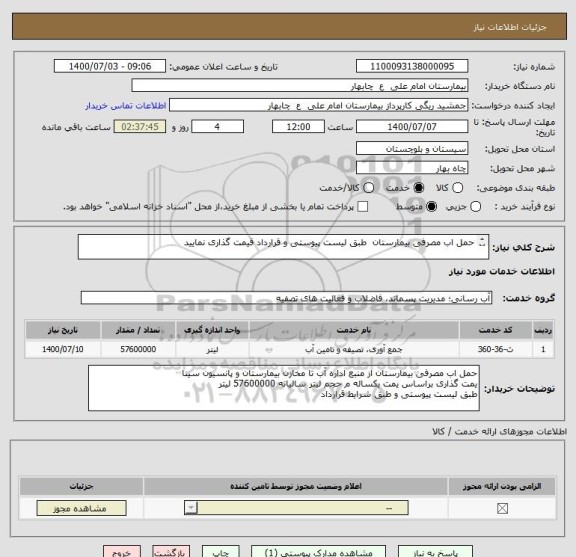Click the اطلاعات خدمات مورد نیاز heading
576x557 pixels.
[501, 271]
